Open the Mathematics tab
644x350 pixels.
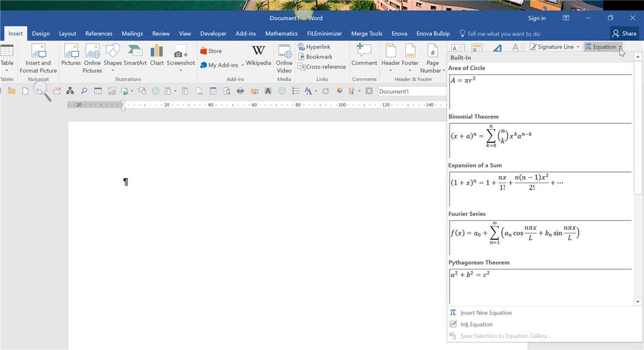(x=281, y=34)
